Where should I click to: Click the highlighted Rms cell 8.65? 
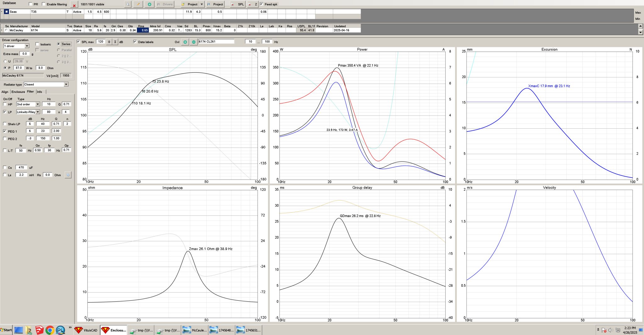[142, 30]
